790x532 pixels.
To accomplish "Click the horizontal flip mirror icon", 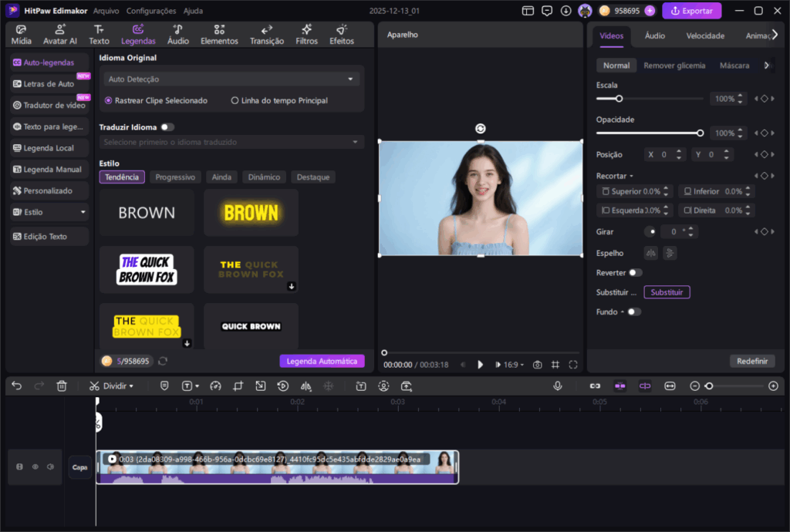I will 650,253.
